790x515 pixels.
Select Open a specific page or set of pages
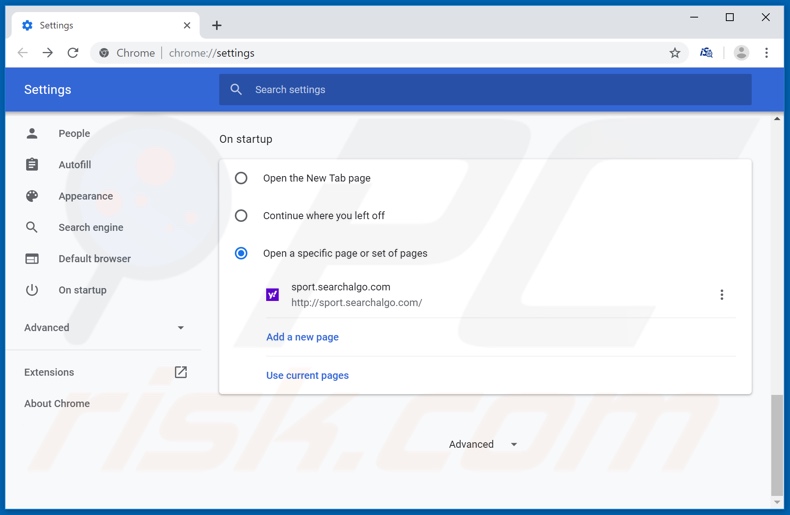coord(241,253)
